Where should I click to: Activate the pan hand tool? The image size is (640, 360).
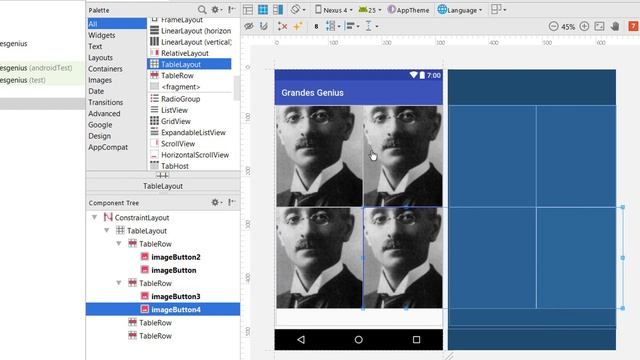(615, 27)
